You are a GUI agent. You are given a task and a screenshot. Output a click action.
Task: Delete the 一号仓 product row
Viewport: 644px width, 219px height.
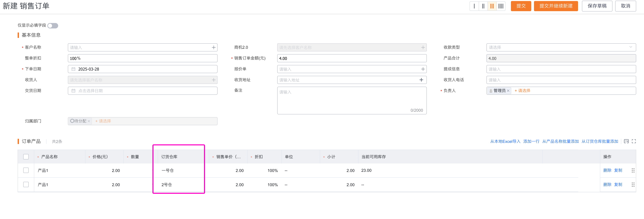(x=607, y=170)
